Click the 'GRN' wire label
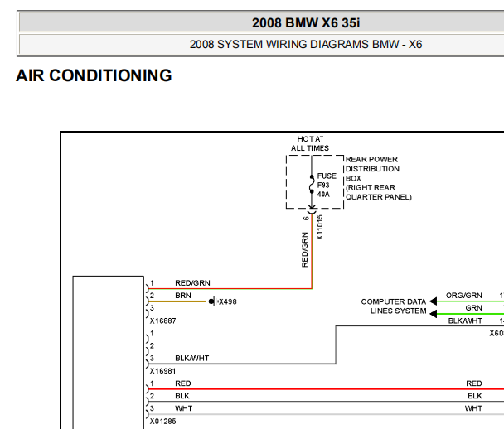 [473, 308]
